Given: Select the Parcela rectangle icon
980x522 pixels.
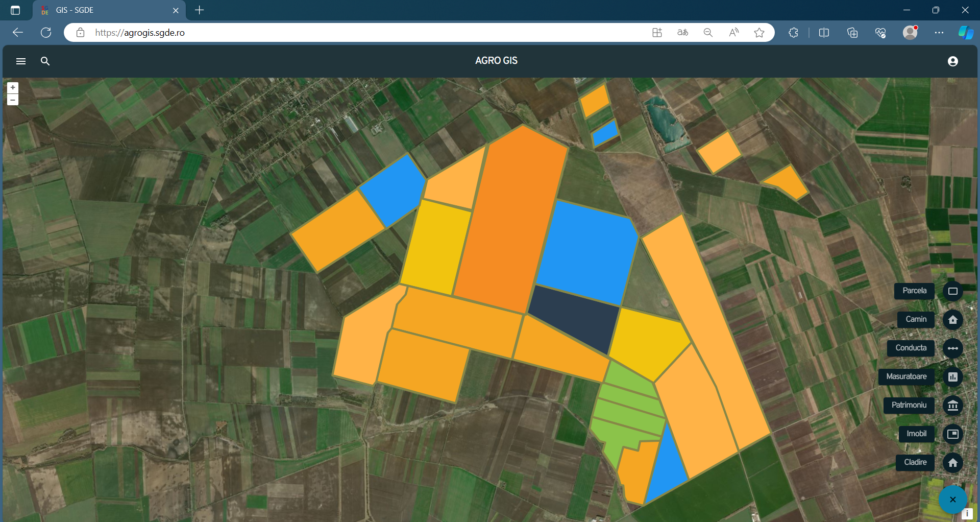Looking at the screenshot, I should point(952,291).
